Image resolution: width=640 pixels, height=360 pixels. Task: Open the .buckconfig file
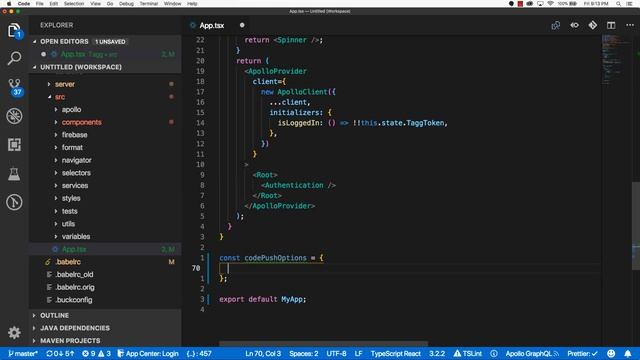click(x=105, y=300)
